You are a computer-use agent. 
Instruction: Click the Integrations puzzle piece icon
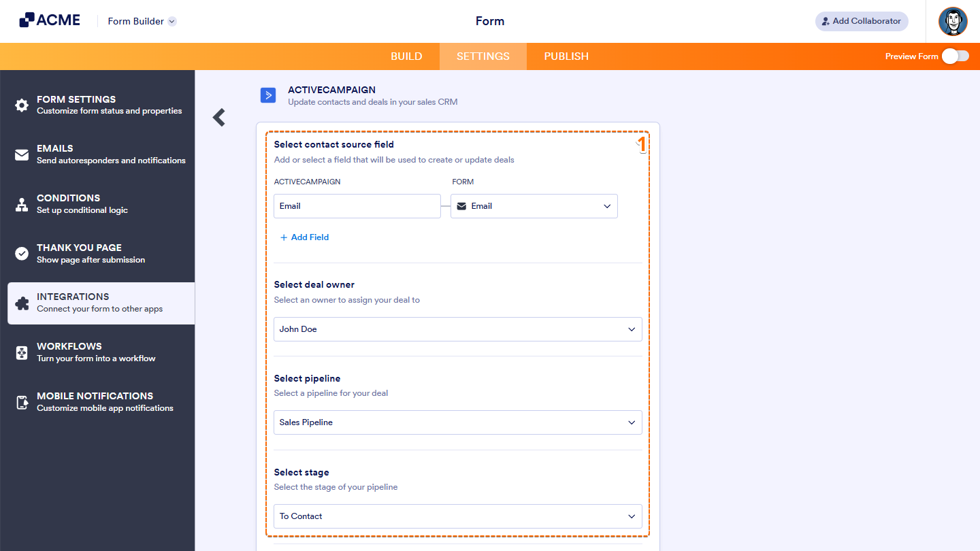(x=21, y=302)
